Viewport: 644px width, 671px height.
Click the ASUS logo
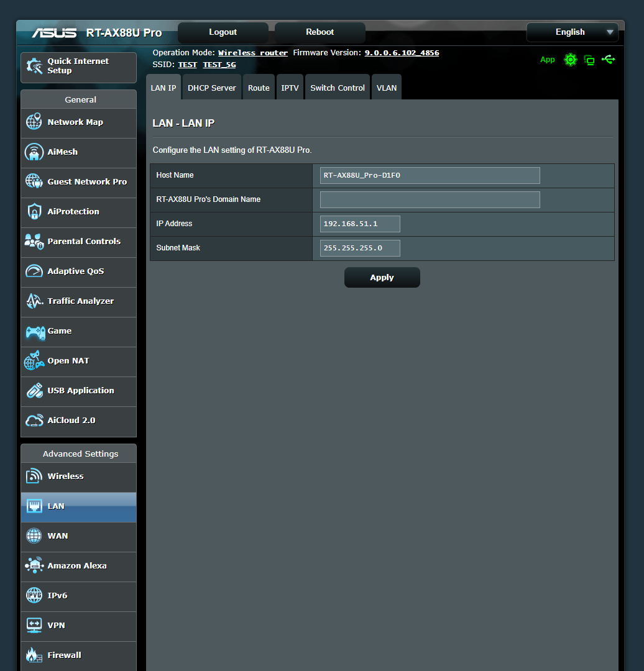point(54,32)
